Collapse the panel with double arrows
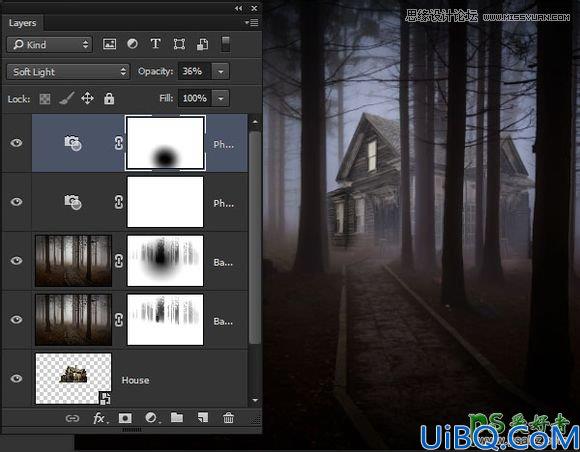The image size is (580, 452). [238, 8]
